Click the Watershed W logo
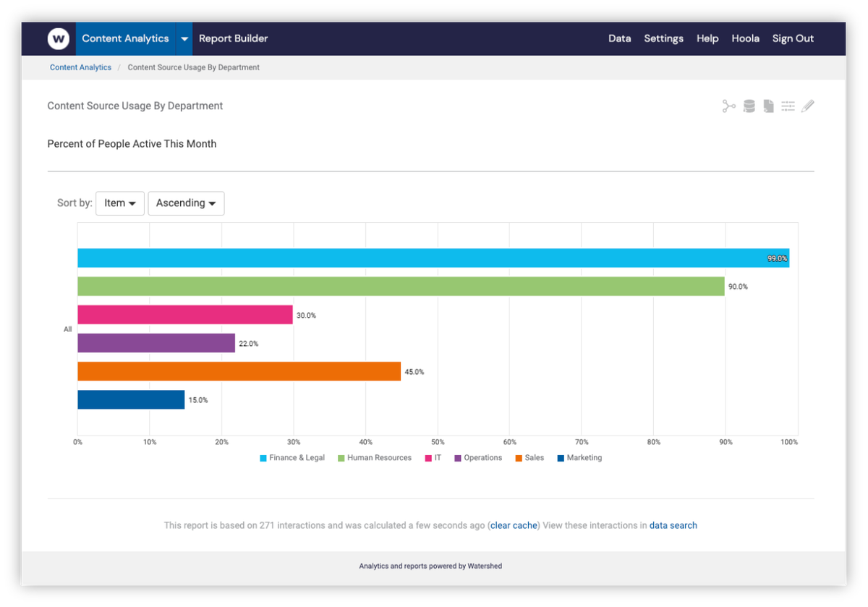 (58, 38)
